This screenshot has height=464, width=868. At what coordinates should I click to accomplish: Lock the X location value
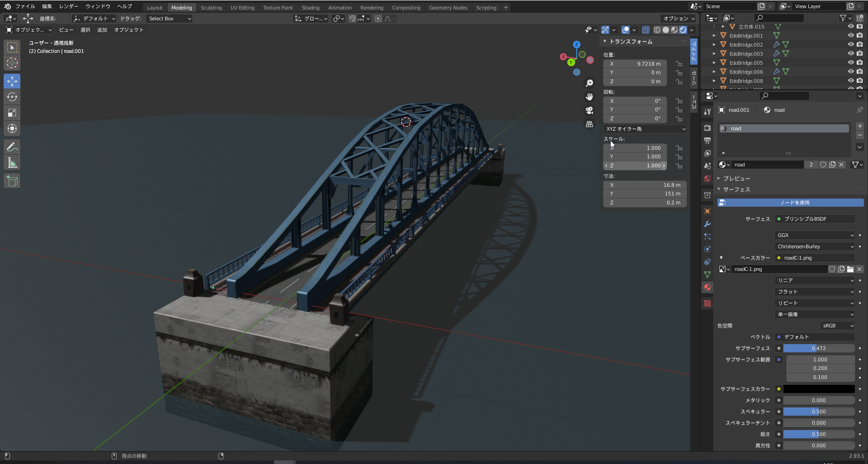point(679,64)
